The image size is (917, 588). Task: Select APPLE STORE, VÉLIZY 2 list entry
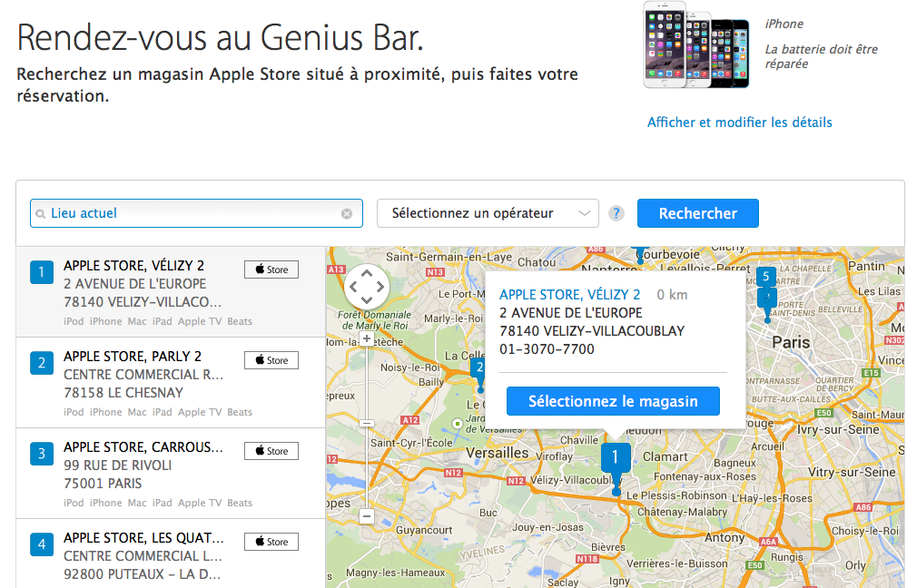tap(170, 291)
